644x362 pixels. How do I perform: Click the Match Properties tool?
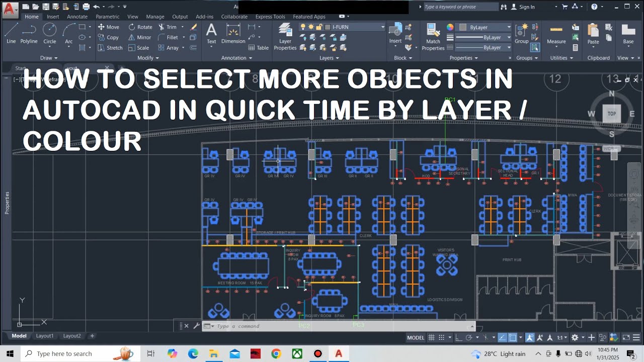[x=433, y=37]
